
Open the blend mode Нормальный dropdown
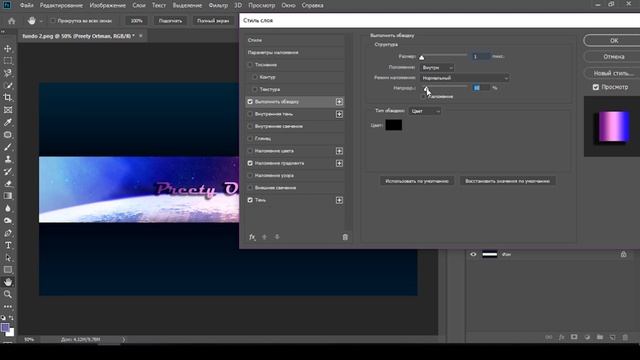464,78
